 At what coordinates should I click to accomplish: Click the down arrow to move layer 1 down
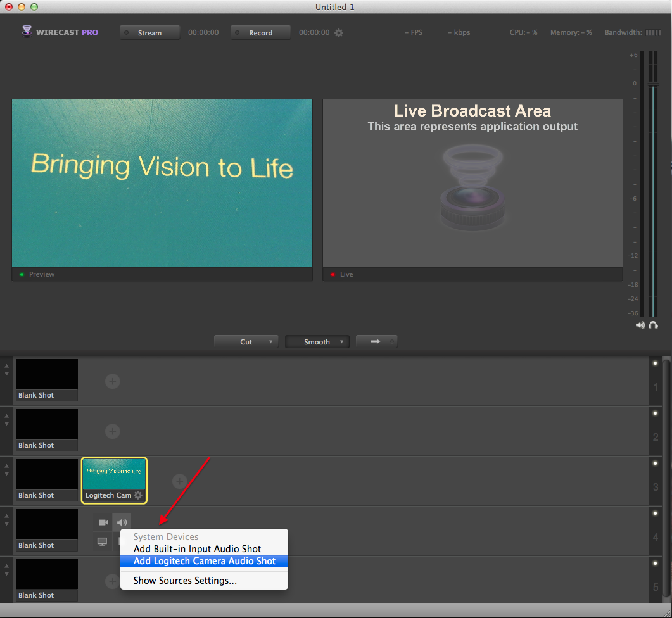(6, 374)
